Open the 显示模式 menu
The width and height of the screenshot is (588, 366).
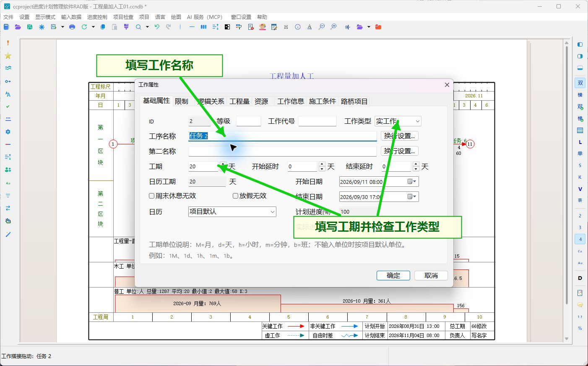(x=45, y=17)
